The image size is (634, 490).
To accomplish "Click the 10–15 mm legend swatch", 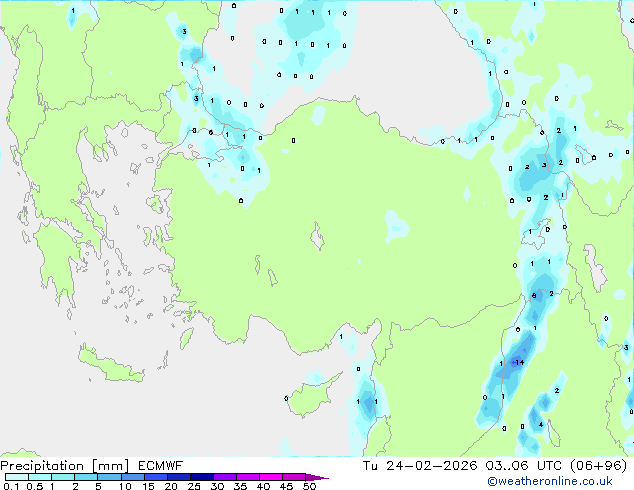I will [x=132, y=477].
